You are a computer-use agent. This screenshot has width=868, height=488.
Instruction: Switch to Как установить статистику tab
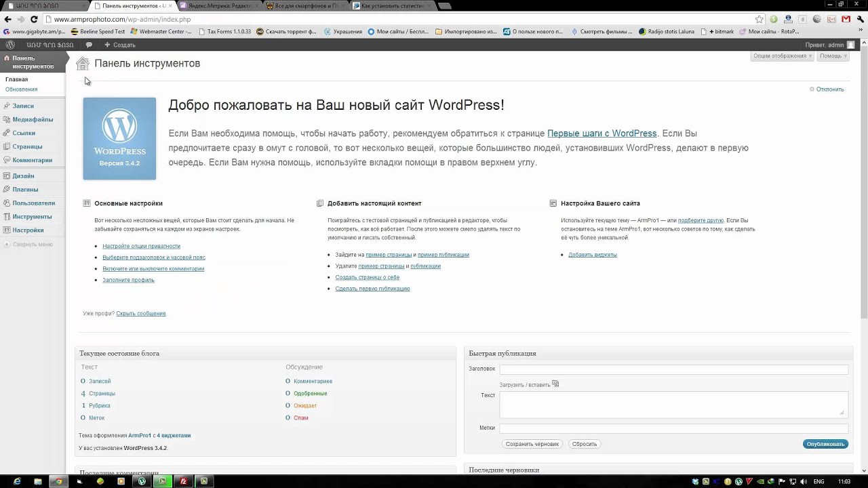[392, 5]
